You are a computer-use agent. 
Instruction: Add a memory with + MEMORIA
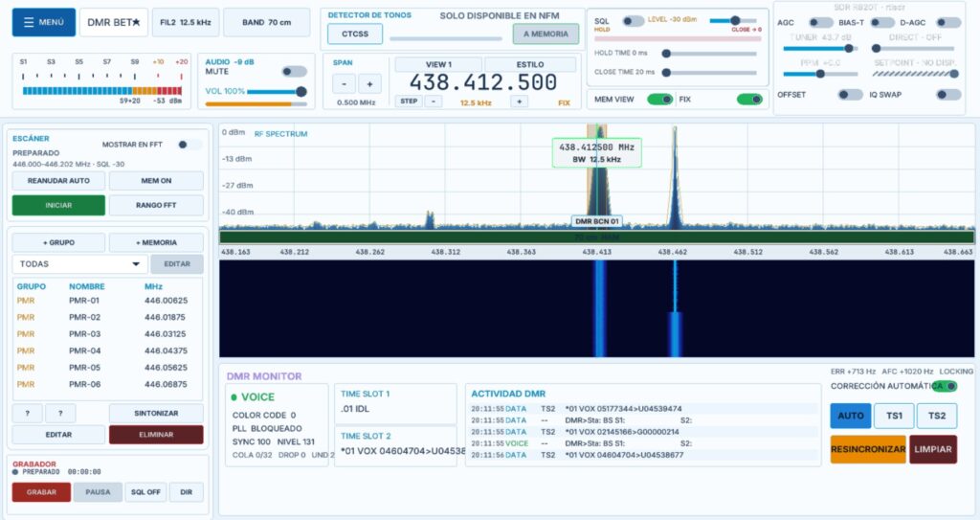[x=156, y=243]
